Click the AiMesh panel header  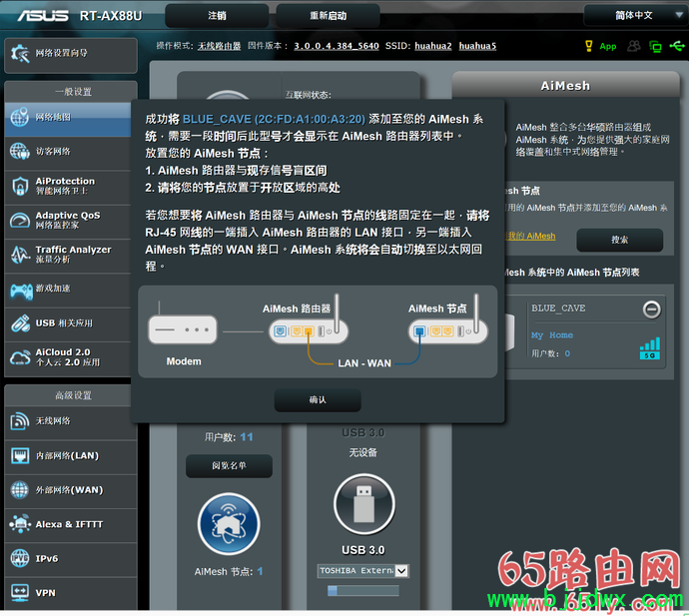(x=565, y=85)
